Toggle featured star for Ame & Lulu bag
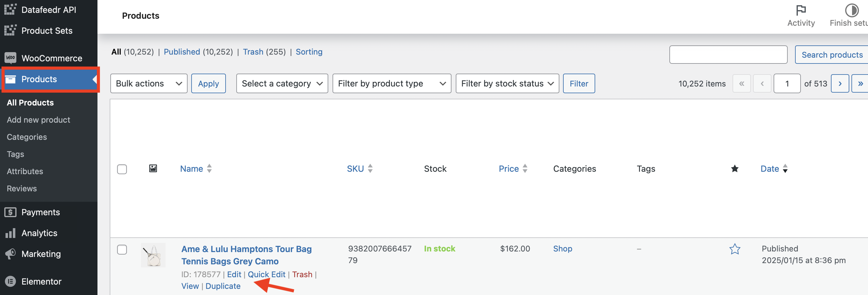The height and width of the screenshot is (295, 868). click(735, 249)
